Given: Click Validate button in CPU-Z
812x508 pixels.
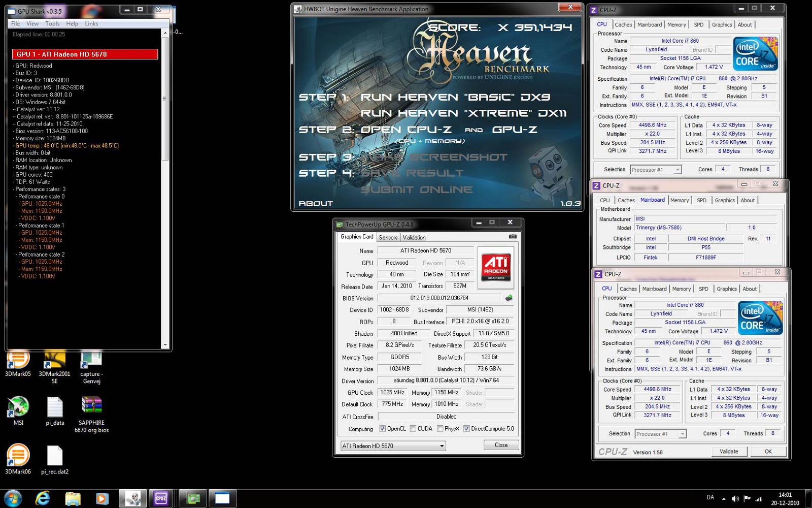Looking at the screenshot, I should tap(729, 451).
